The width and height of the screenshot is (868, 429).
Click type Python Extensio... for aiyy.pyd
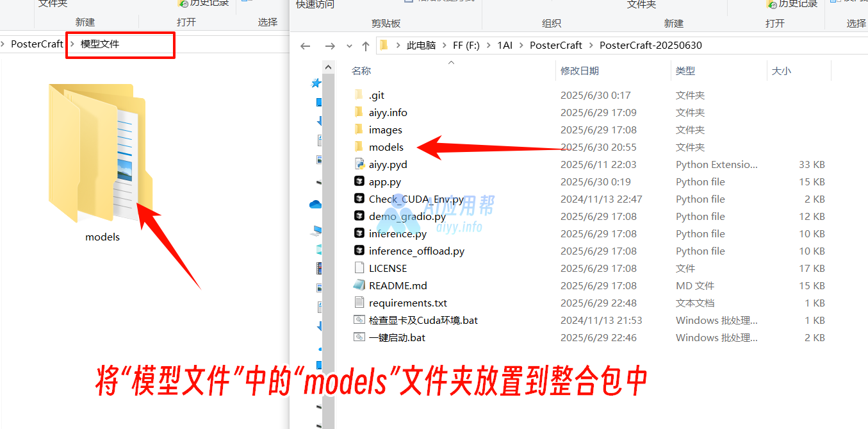tap(717, 164)
